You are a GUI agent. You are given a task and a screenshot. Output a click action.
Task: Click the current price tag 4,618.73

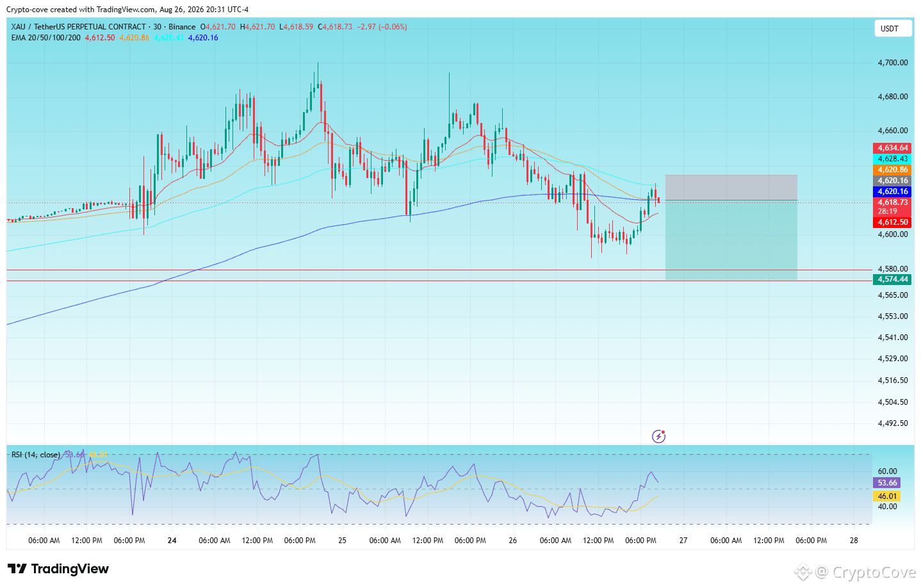point(893,202)
